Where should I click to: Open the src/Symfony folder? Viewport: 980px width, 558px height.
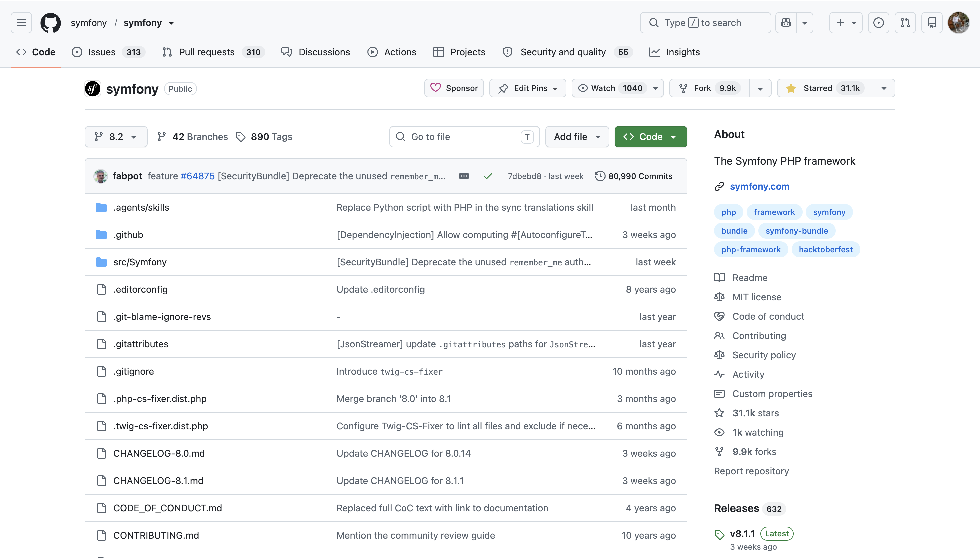(140, 262)
